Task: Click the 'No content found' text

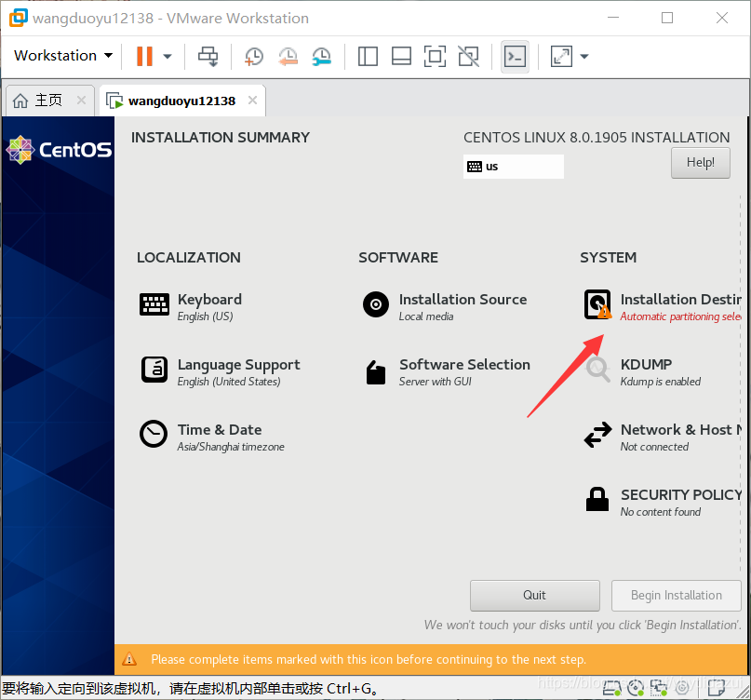Action: [661, 512]
